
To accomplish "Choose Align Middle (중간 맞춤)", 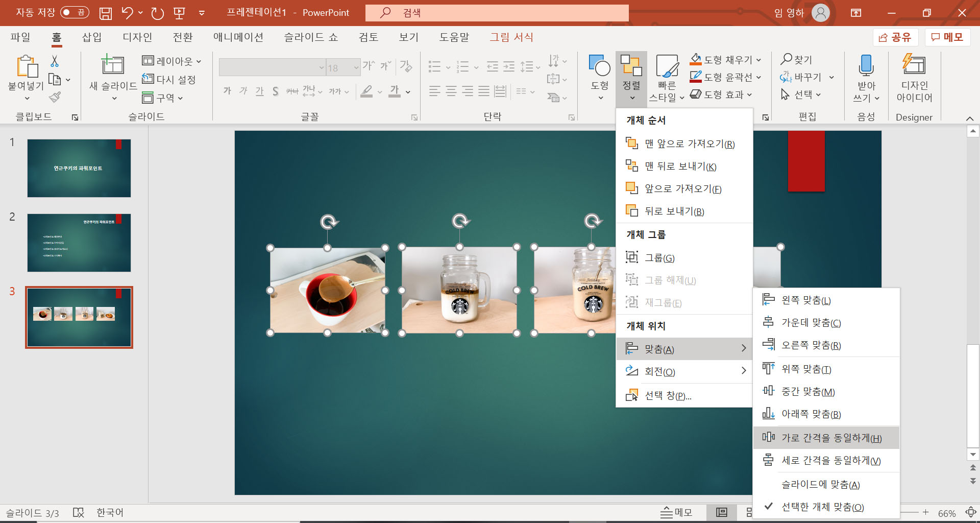I will click(826, 391).
